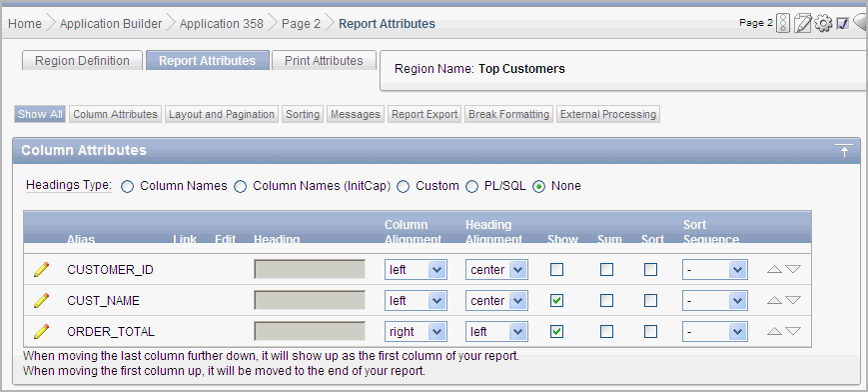Open Region Definition tab
Image resolution: width=868 pixels, height=392 pixels.
(83, 61)
